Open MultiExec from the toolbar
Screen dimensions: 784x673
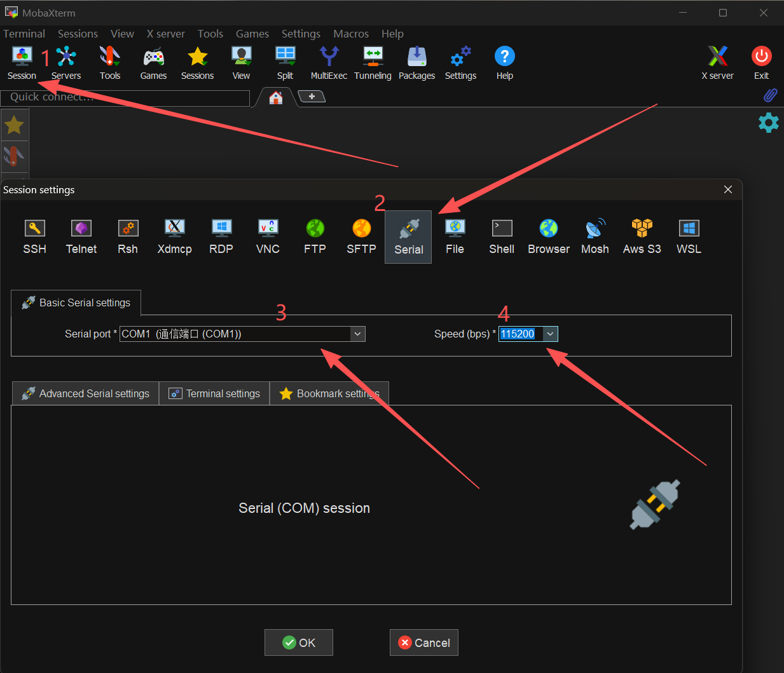point(329,64)
